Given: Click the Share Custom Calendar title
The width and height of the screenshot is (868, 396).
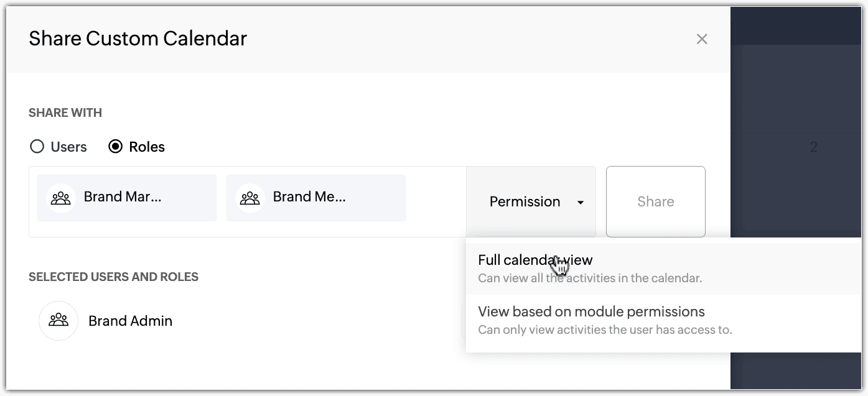Looking at the screenshot, I should (x=138, y=39).
